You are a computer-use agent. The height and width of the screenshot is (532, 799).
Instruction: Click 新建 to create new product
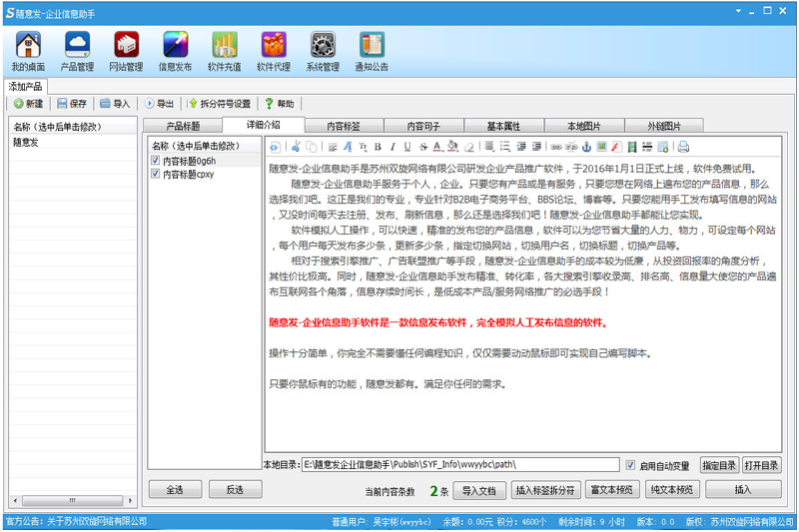29,104
